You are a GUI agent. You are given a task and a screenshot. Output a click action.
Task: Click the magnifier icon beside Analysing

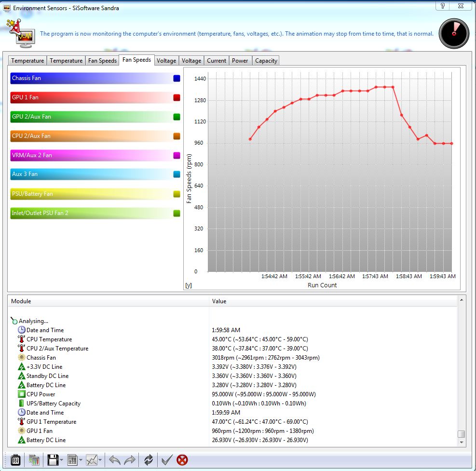click(14, 321)
